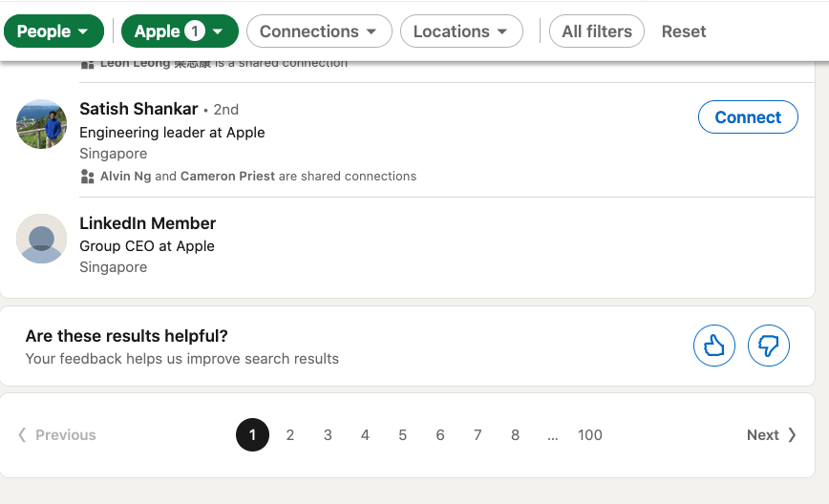Click LinkedIn Member's Singapore location text
Viewport: 829px width, 504px height.
[x=113, y=267]
